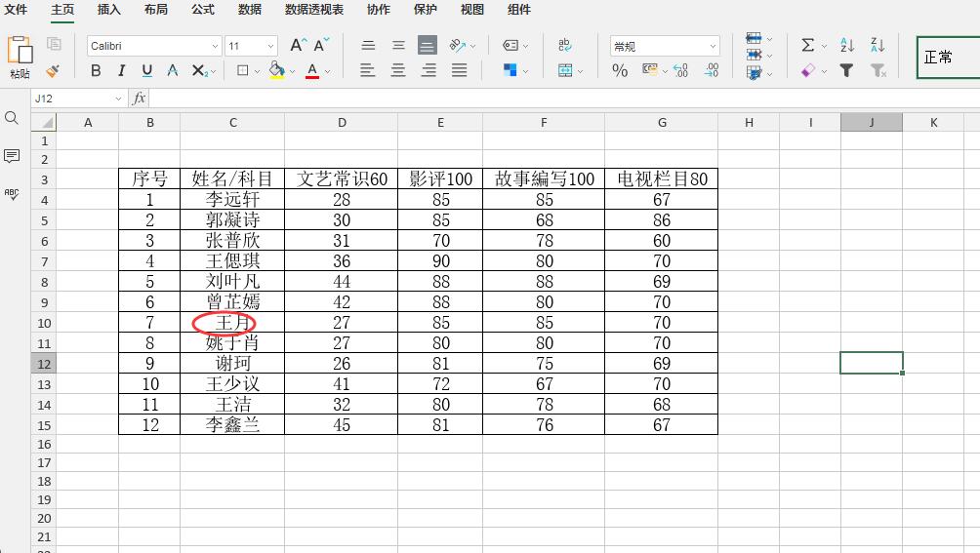The width and height of the screenshot is (980, 553).
Task: Sort ascending A to Z
Action: pyautogui.click(x=847, y=45)
